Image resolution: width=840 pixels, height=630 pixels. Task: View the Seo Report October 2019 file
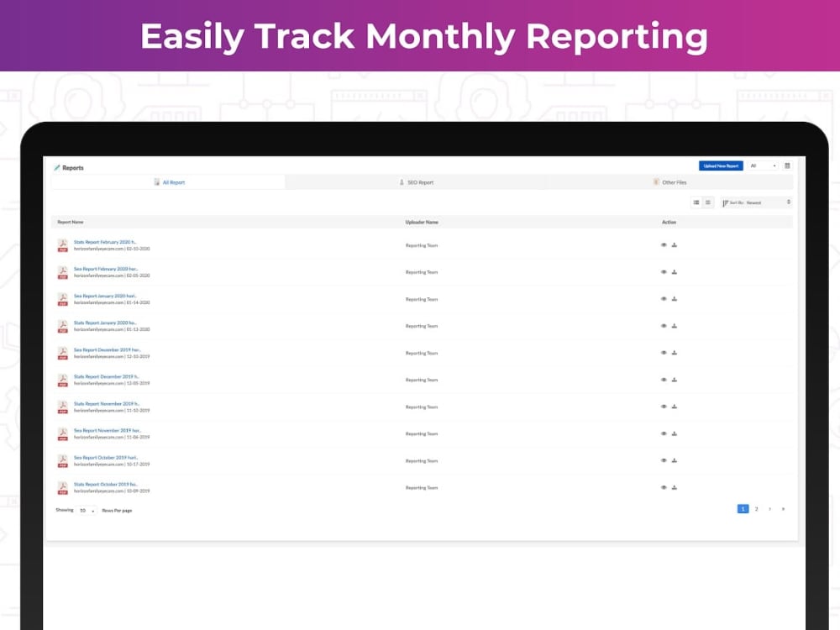click(x=664, y=460)
